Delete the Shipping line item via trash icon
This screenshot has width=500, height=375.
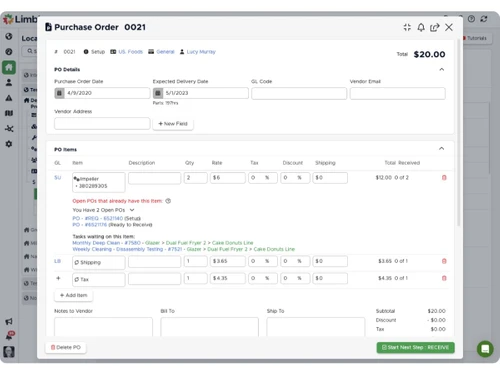(444, 261)
